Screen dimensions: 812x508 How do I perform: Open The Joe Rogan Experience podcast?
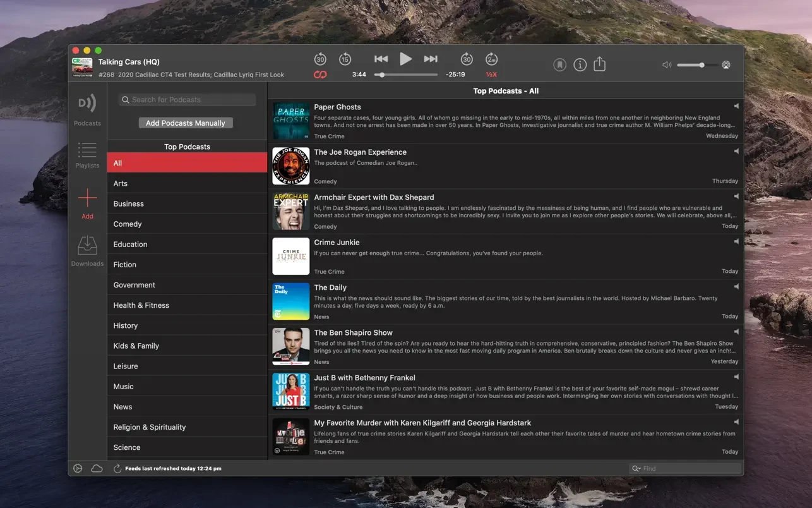point(361,152)
